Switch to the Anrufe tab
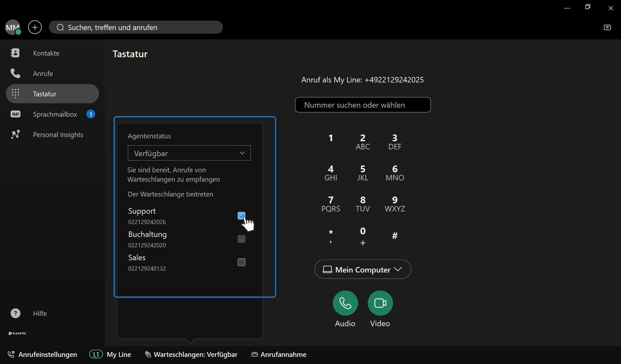 click(x=43, y=73)
